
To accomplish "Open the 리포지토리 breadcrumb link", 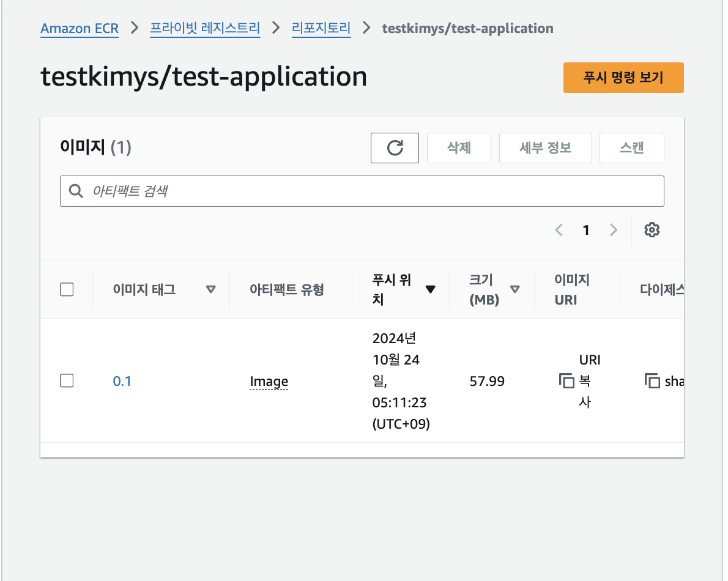I will pos(321,28).
